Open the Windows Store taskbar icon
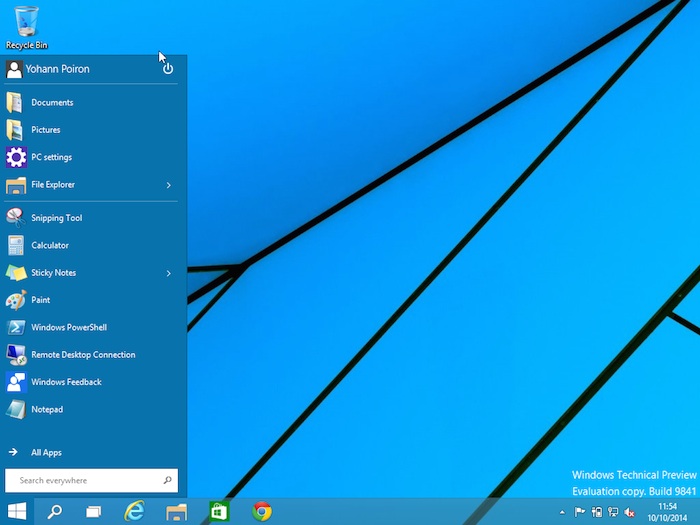The image size is (700, 525). point(219,511)
